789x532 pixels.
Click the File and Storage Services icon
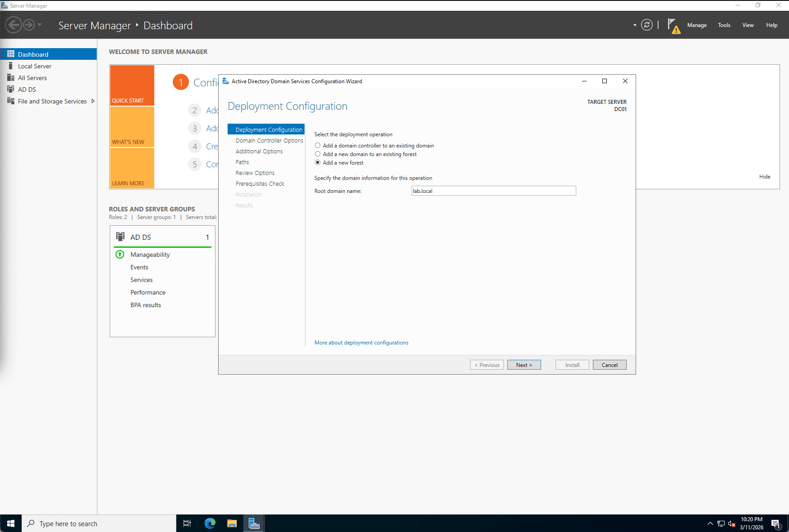tap(11, 101)
